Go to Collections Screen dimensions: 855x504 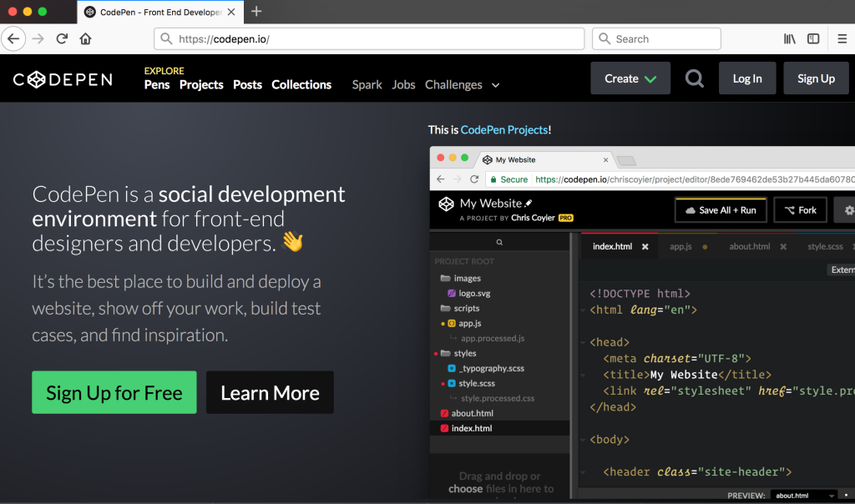(301, 84)
